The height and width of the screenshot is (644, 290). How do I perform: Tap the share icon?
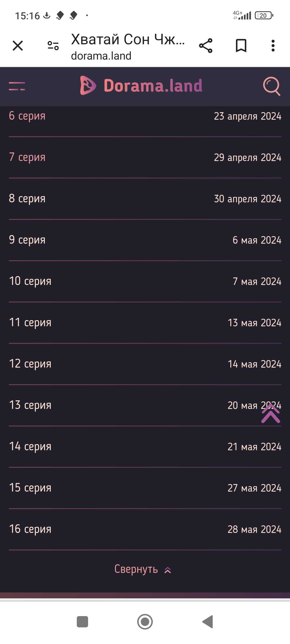[206, 46]
